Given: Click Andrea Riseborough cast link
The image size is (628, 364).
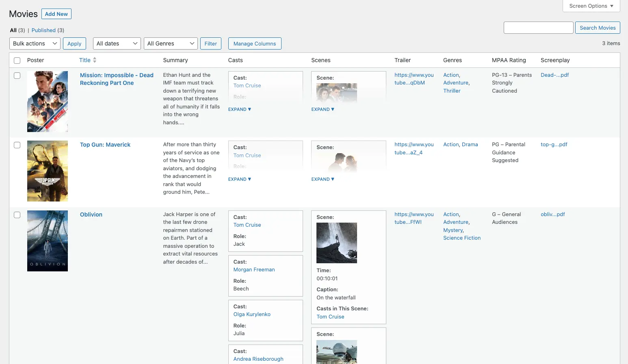Looking at the screenshot, I should (258, 359).
